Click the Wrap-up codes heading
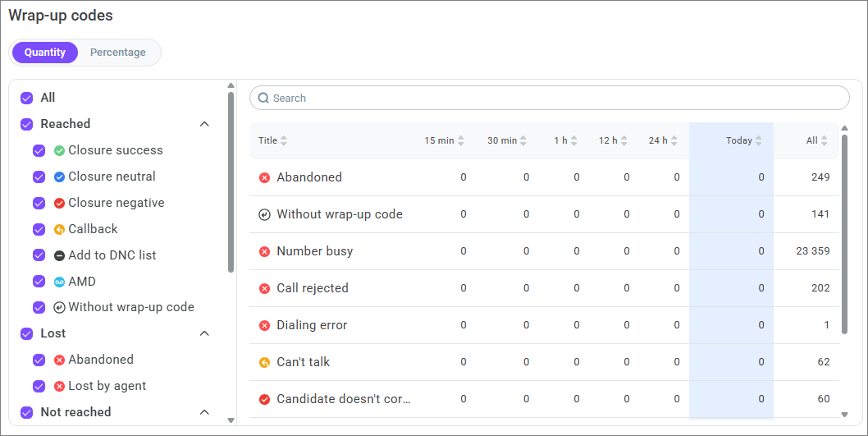Screen dimensions: 868x436 [x=61, y=16]
